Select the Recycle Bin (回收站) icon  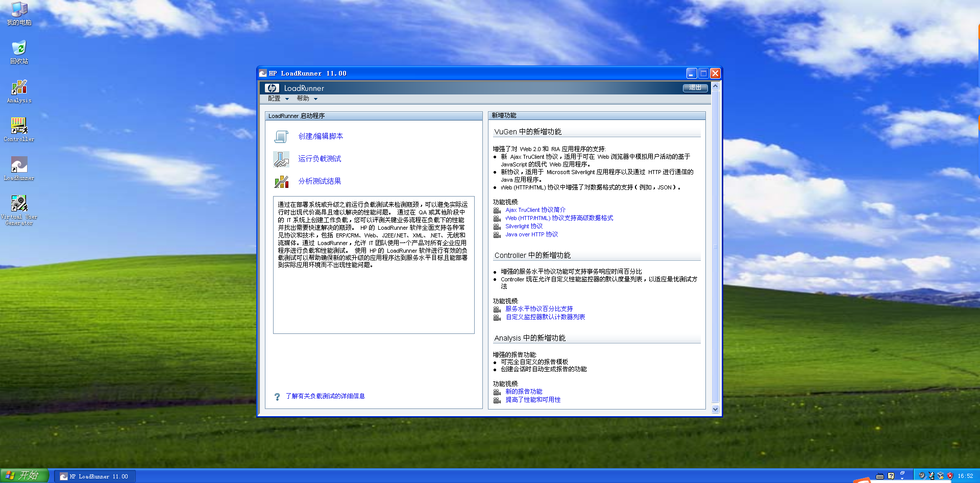(19, 48)
